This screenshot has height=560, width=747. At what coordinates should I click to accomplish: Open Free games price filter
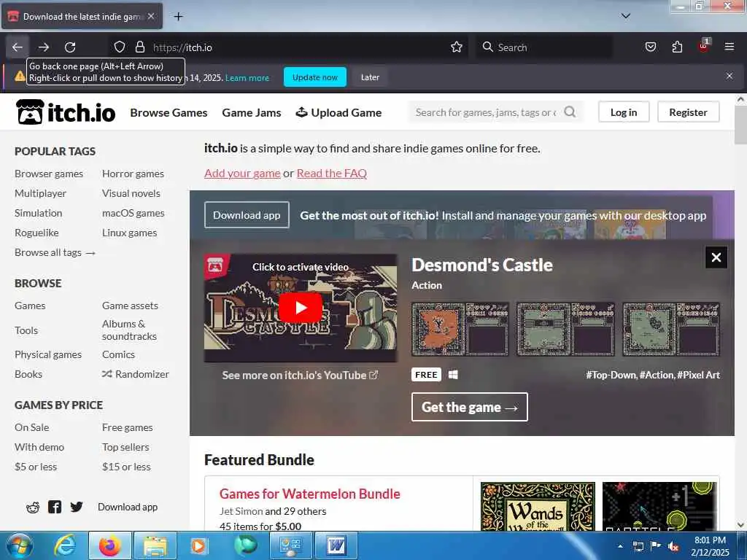[127, 427]
